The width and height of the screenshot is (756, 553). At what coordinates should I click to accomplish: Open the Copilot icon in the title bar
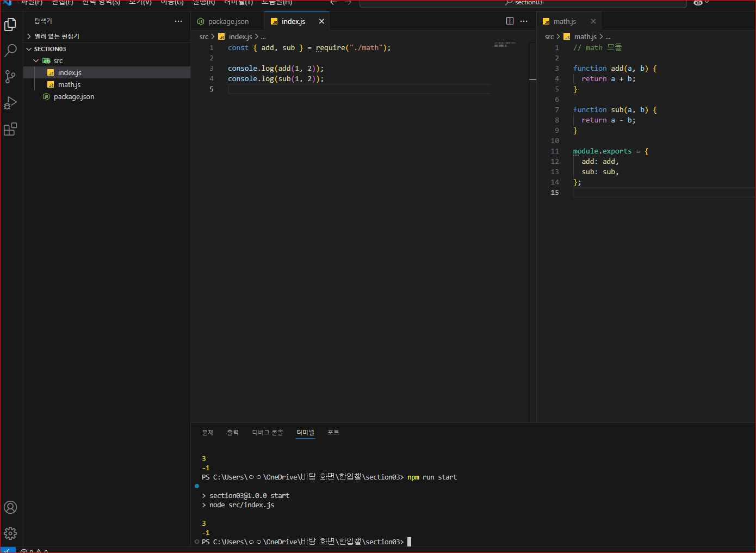[698, 3]
